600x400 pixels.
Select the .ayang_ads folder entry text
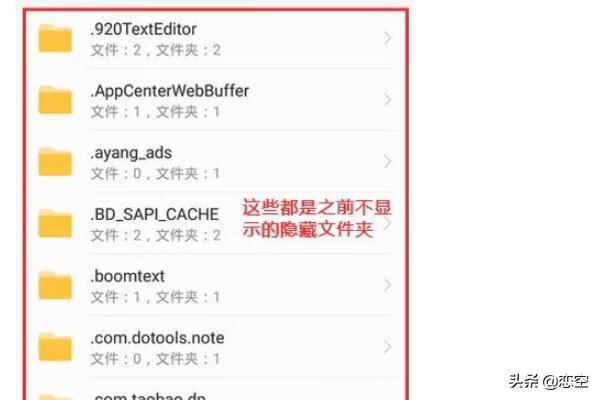point(131,153)
